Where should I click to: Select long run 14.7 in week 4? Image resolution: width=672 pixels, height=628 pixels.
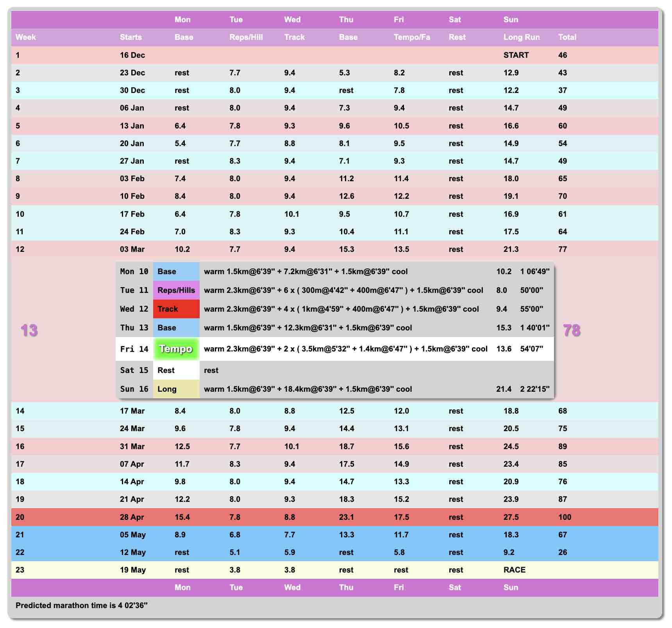coord(511,108)
